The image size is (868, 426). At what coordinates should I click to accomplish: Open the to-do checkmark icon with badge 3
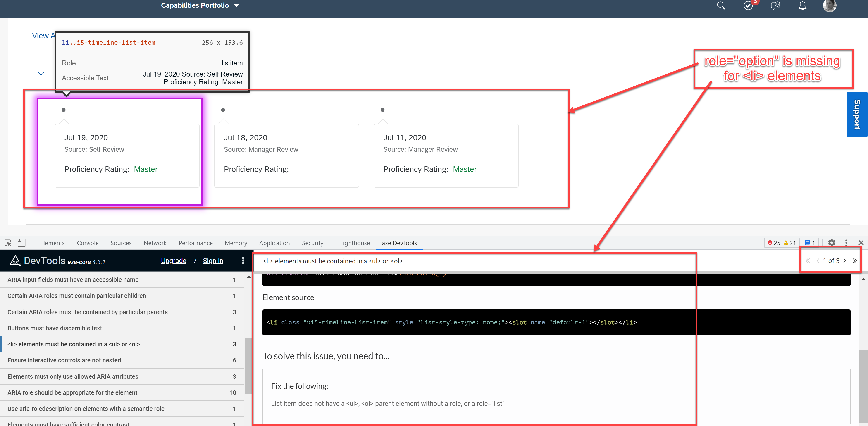(x=748, y=6)
